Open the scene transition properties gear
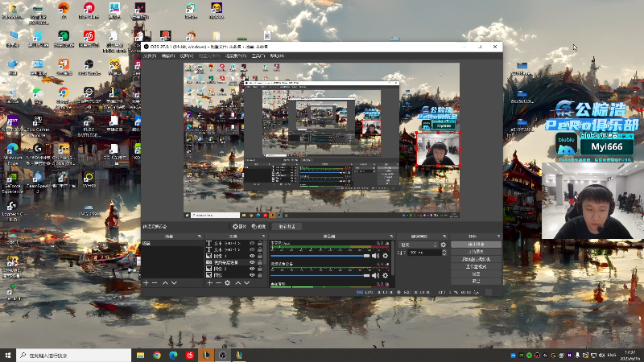Image resolution: width=644 pixels, height=362 pixels. click(444, 245)
